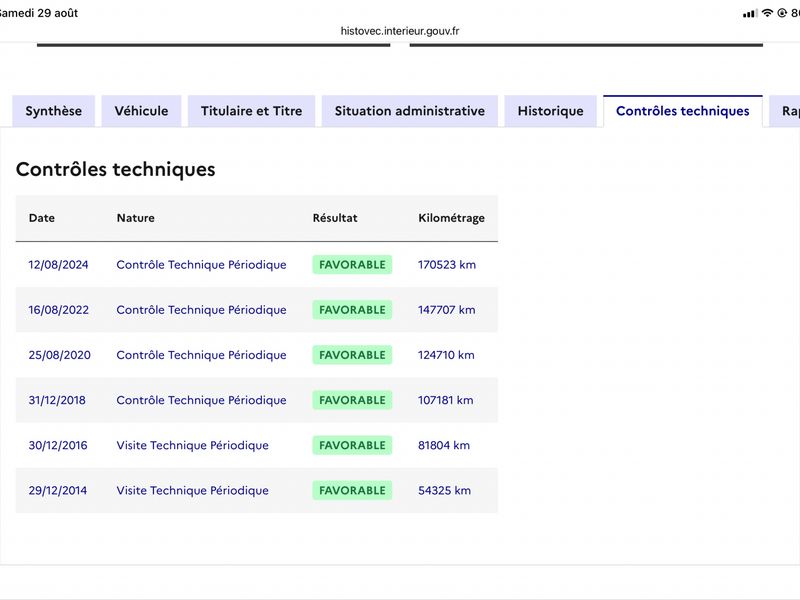This screenshot has width=800, height=600.
Task: Click the FAVORABLE badge for 29/12/2014
Action: 352,490
